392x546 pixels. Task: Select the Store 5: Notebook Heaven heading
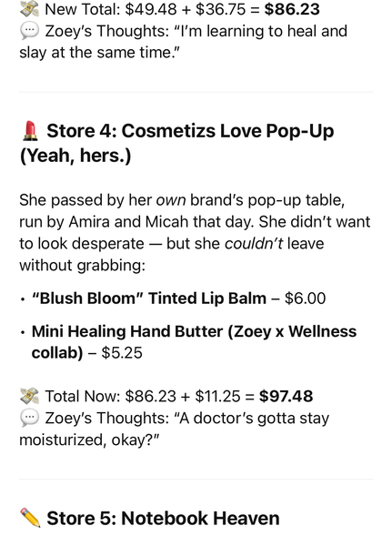click(x=150, y=518)
